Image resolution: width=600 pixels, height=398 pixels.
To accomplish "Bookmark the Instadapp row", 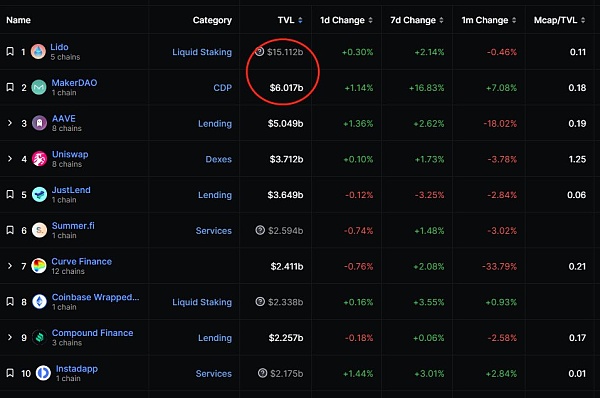I will (x=10, y=373).
